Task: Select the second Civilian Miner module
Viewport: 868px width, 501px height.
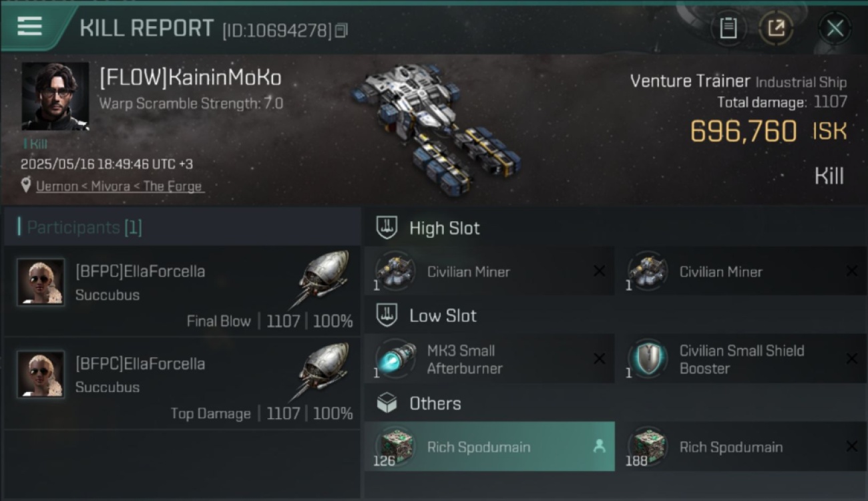Action: coord(742,271)
